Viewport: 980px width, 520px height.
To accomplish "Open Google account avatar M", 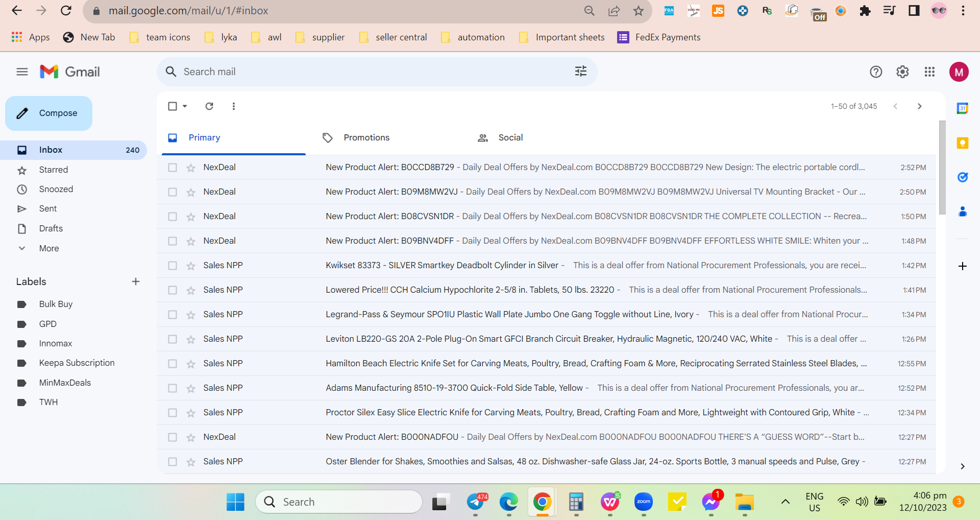I will pos(959,72).
